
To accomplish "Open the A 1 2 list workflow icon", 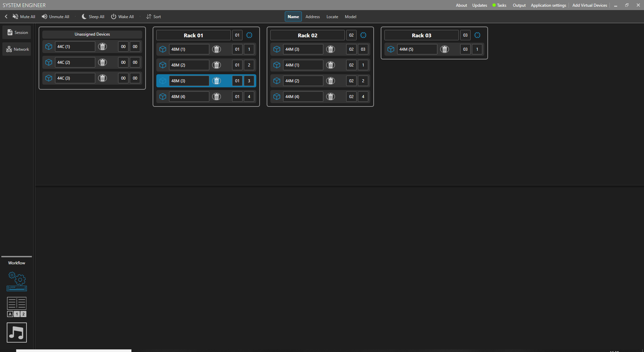I will click(x=17, y=307).
